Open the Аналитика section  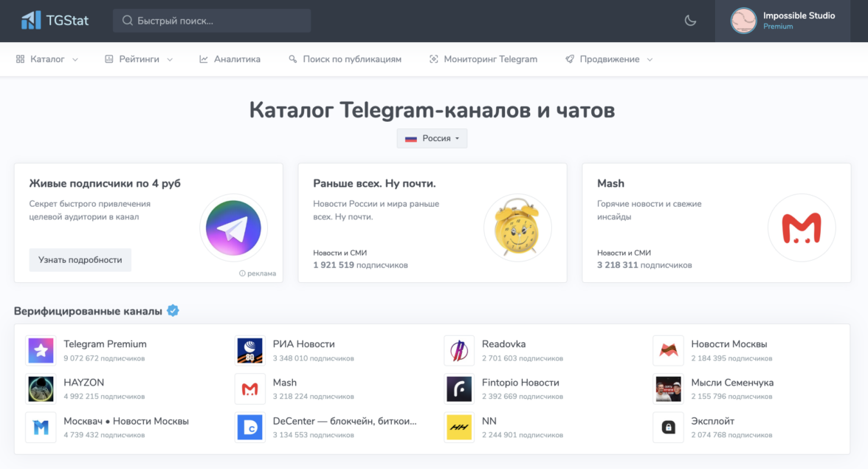click(x=230, y=59)
